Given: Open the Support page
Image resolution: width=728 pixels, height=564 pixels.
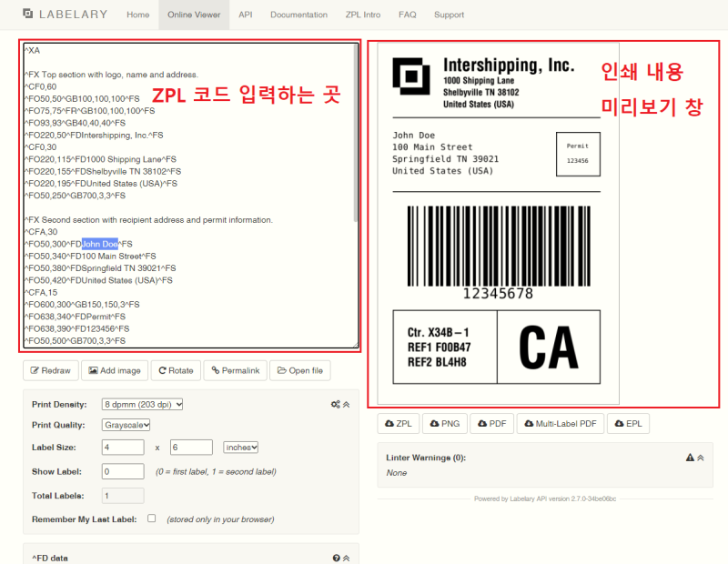Looking at the screenshot, I should tap(449, 15).
